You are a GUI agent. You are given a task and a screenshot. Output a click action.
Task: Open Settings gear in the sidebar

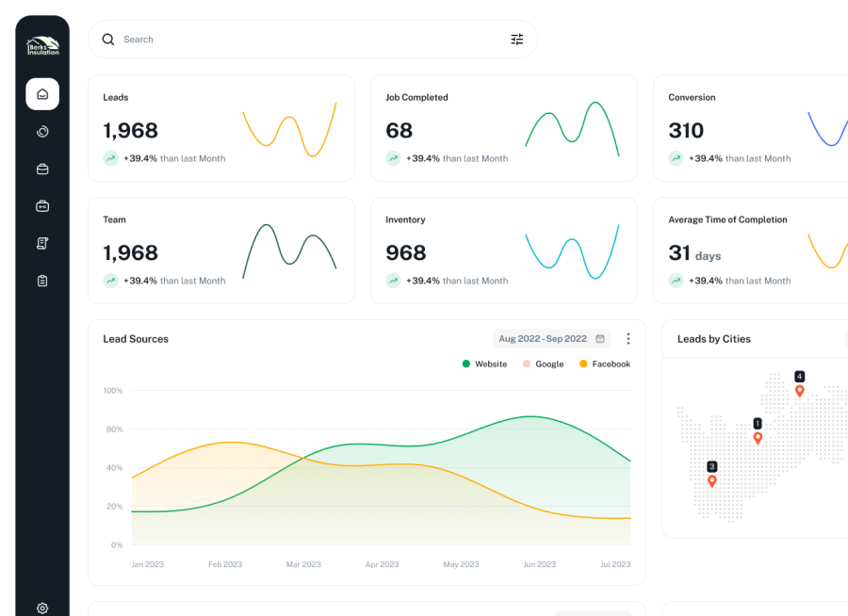42,608
